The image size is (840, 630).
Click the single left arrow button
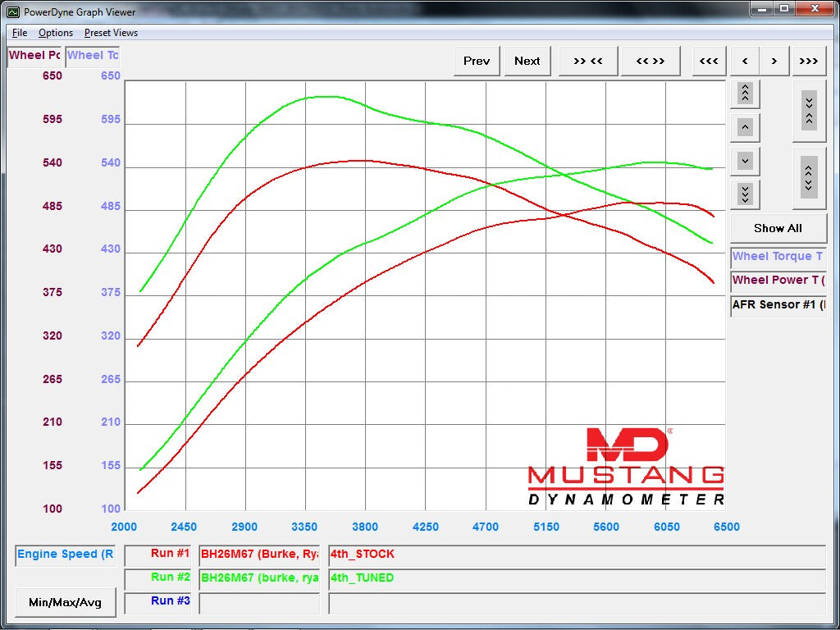[745, 61]
